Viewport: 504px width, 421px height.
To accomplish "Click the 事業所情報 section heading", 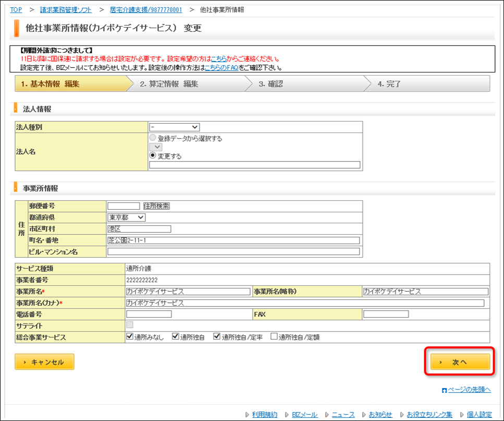I will (41, 188).
